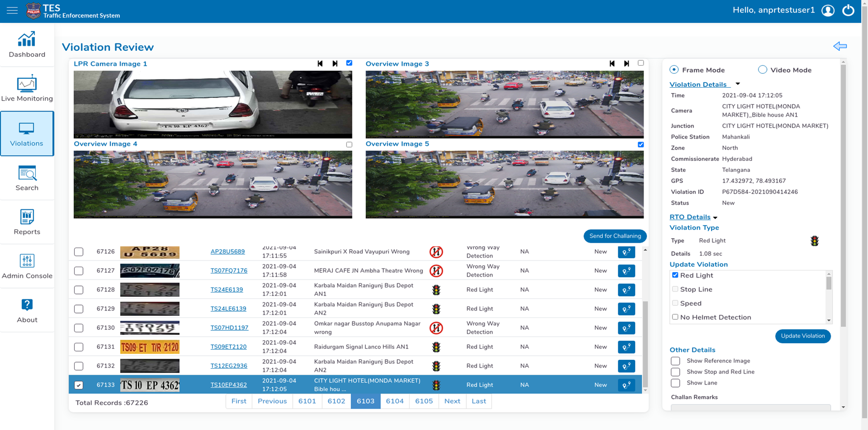Click the user profile icon

[x=828, y=10]
